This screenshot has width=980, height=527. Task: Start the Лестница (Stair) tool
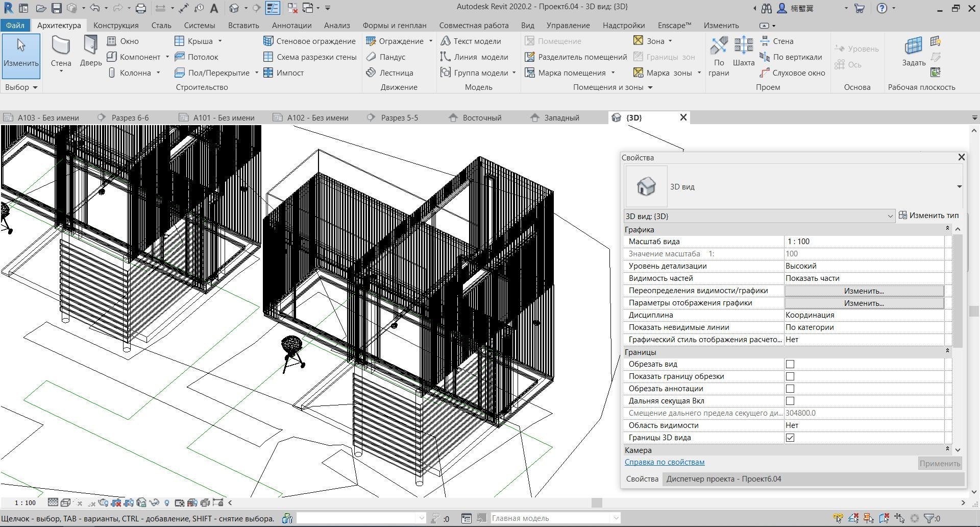[x=389, y=73]
